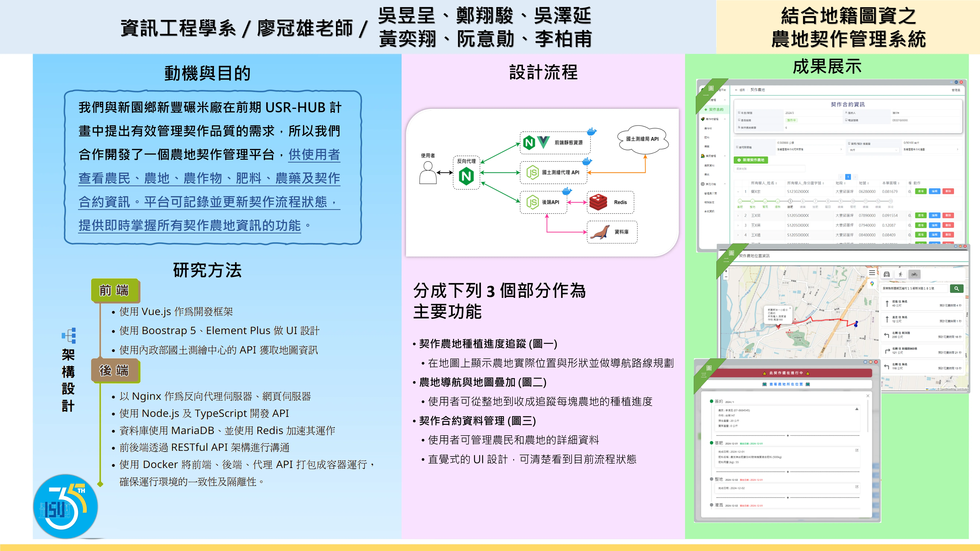980x551 pixels.
Task: Open the hamburger menu on the map
Action: (x=872, y=273)
